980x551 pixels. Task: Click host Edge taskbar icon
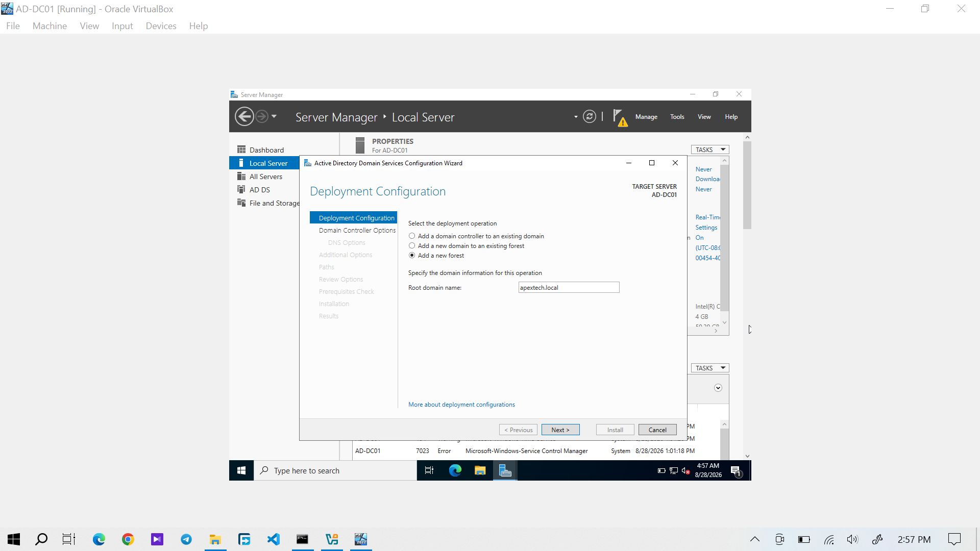(x=99, y=539)
